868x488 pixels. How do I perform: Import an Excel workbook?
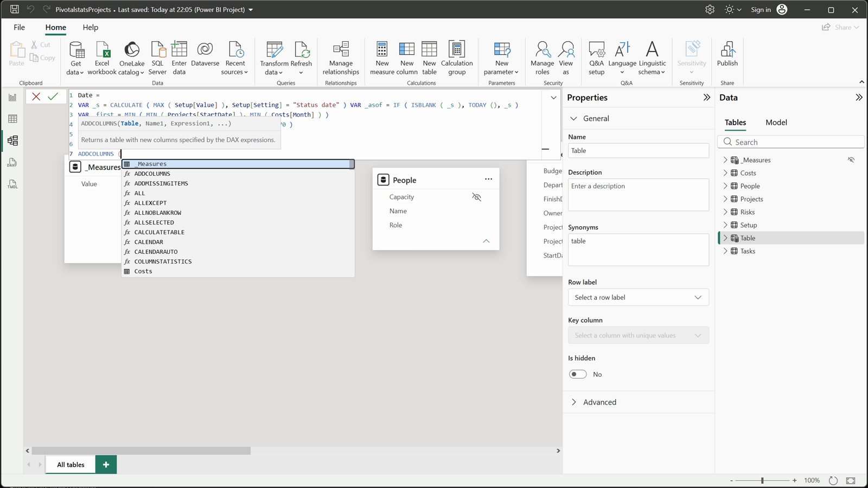(102, 58)
